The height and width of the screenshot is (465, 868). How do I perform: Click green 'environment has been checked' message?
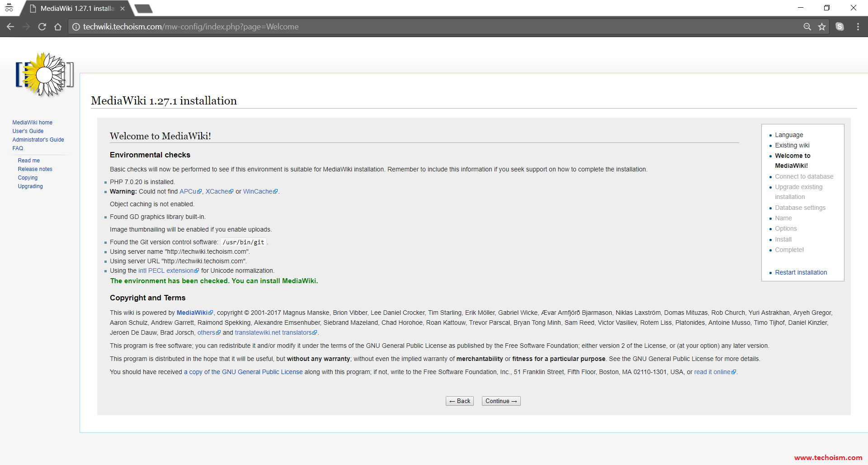click(214, 281)
